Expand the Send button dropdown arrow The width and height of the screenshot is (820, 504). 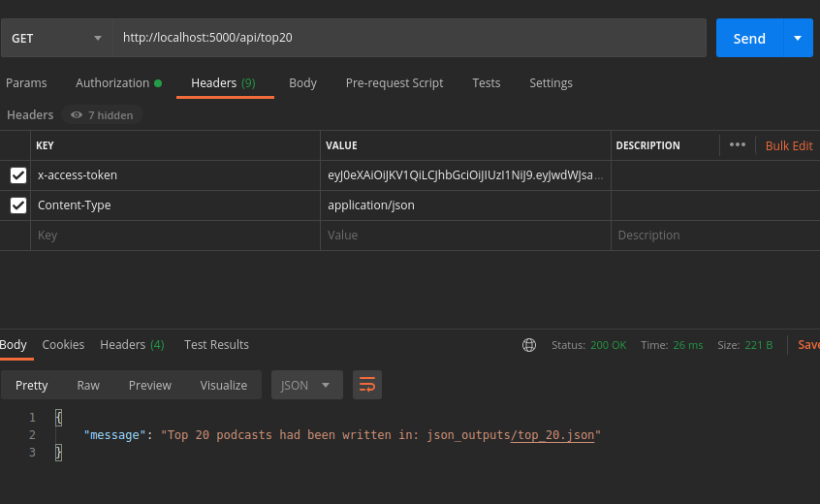798,39
